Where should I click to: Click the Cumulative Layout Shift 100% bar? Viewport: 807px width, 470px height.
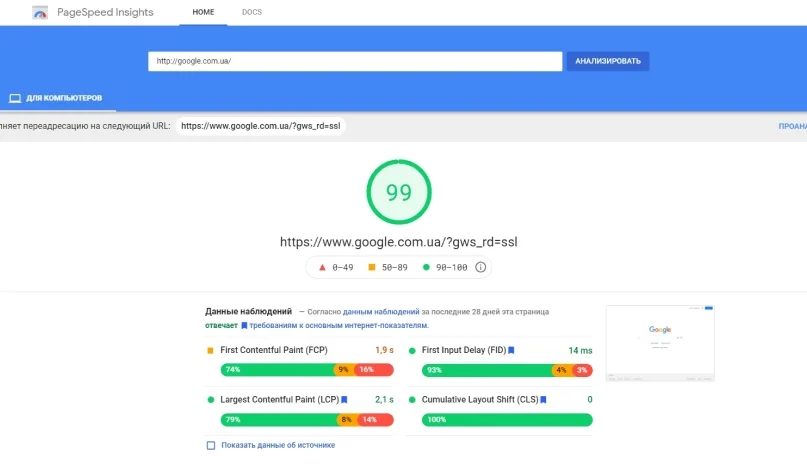pos(500,420)
